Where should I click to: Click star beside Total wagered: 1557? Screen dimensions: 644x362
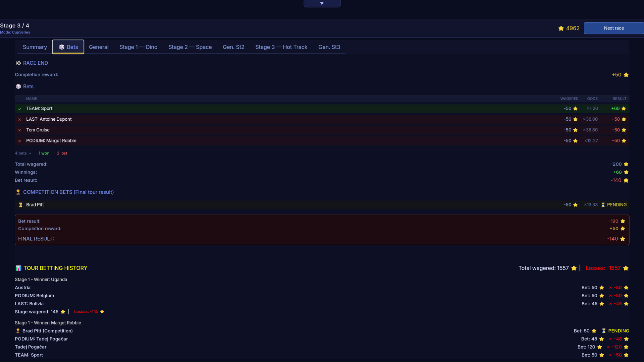tap(574, 268)
